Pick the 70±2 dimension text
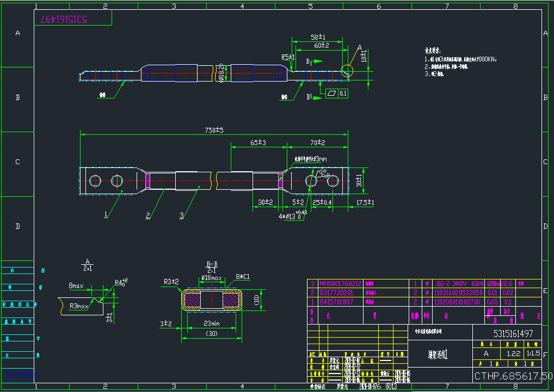Screen dimensions: 554x392 pyautogui.click(x=318, y=142)
